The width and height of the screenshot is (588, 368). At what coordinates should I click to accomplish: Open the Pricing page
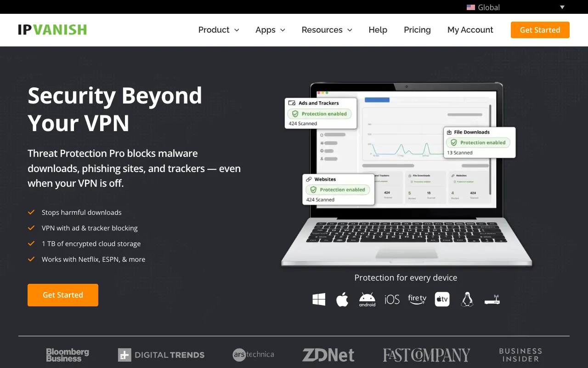pos(417,30)
